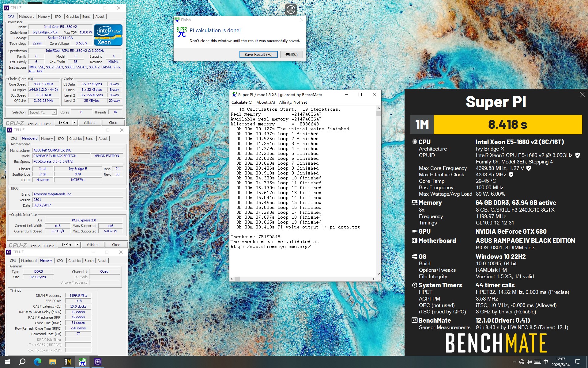Click the CPU-Z icon in the Memory window title

(x=8, y=252)
